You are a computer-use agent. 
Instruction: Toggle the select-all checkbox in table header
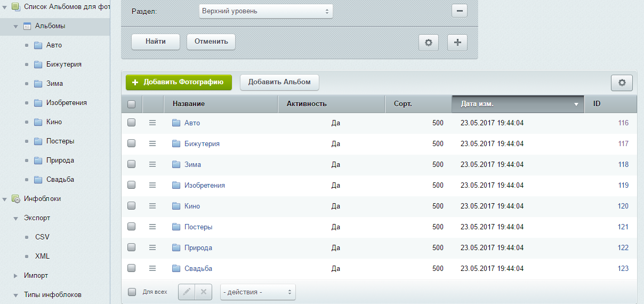(132, 105)
